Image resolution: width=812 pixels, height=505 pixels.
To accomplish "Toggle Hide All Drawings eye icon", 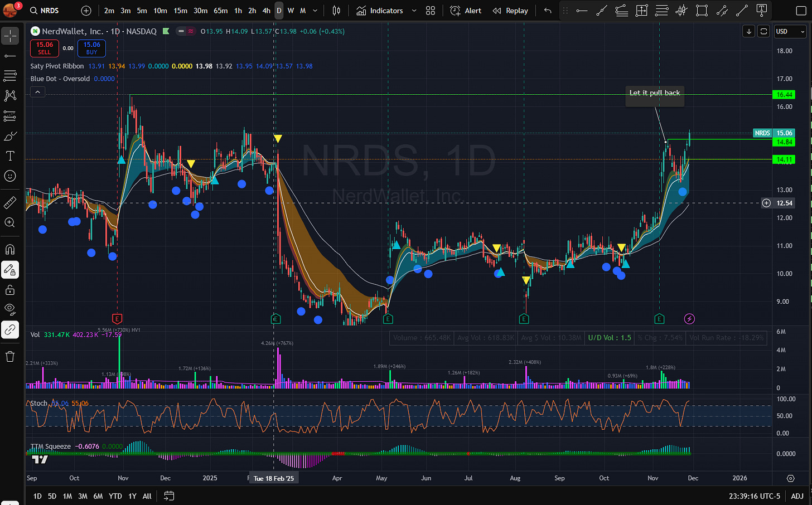I will point(10,310).
